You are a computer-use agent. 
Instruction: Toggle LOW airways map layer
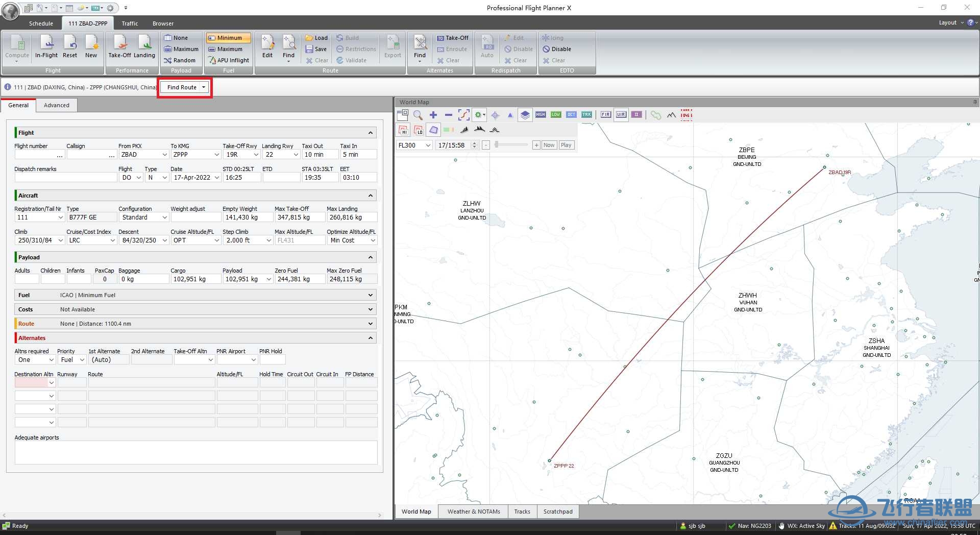point(556,114)
